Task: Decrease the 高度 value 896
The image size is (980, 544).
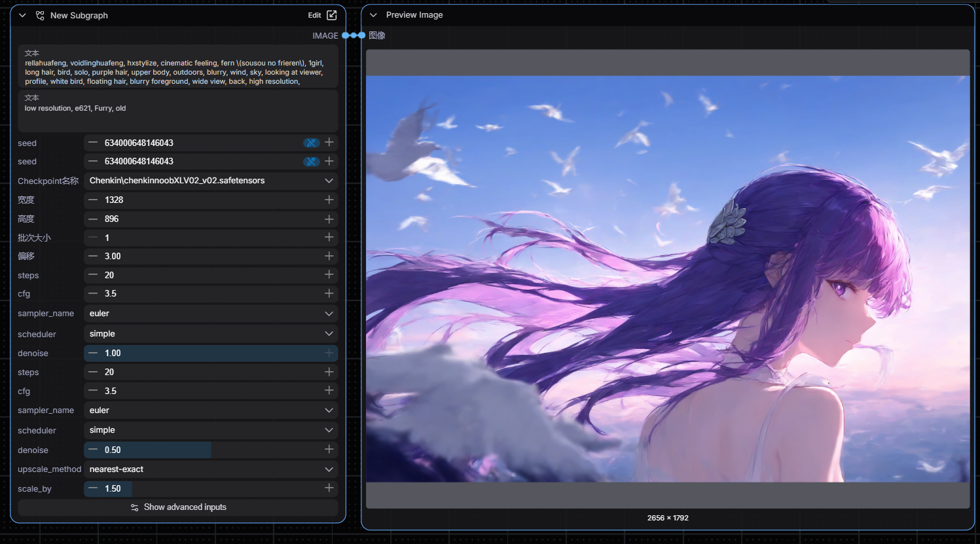Action: [93, 219]
